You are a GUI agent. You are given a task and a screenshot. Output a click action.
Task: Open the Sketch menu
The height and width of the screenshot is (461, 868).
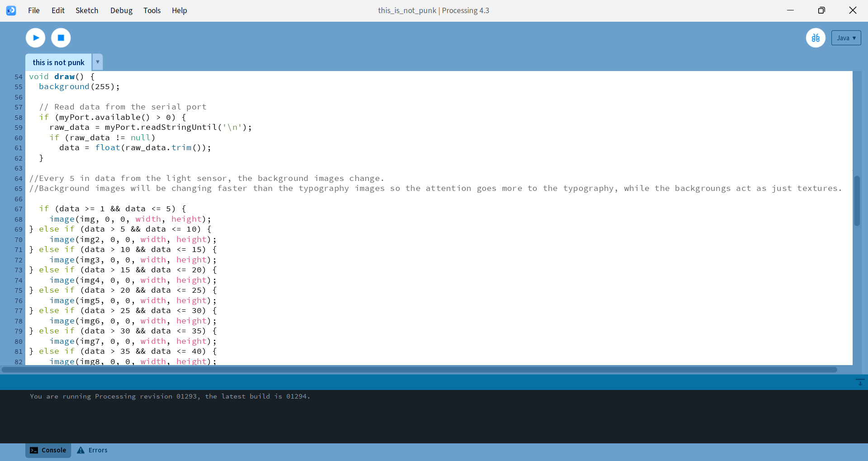click(87, 10)
